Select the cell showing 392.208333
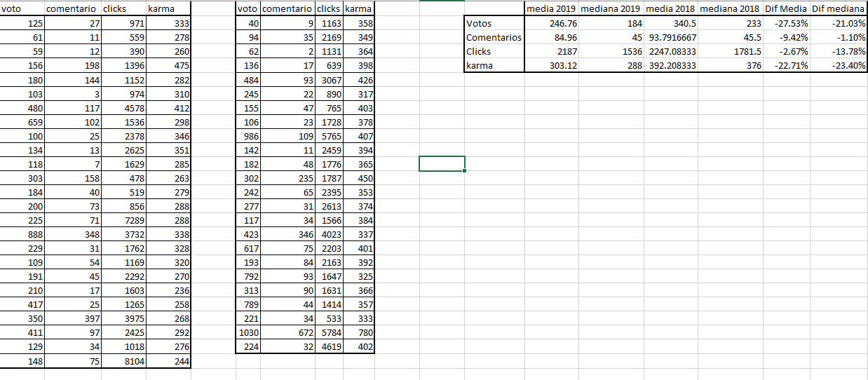This screenshot has width=868, height=380. point(671,66)
